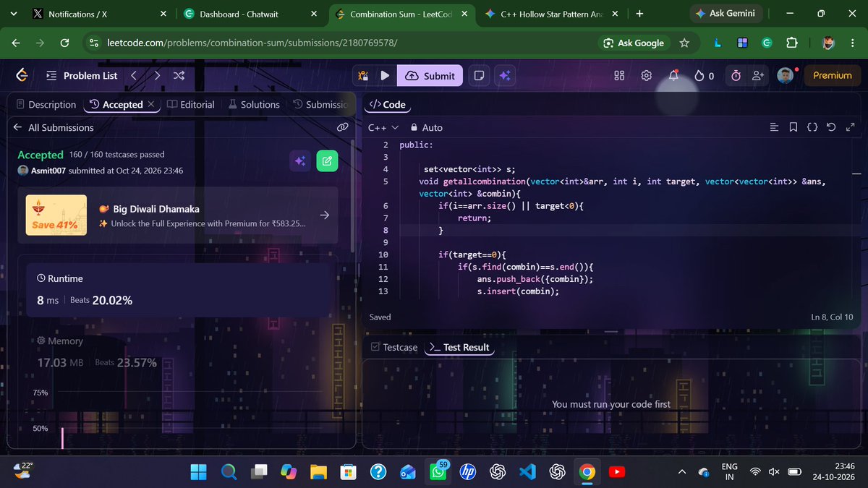This screenshot has height=488, width=868.
Task: Click the debugger bug icon
Action: [363, 75]
